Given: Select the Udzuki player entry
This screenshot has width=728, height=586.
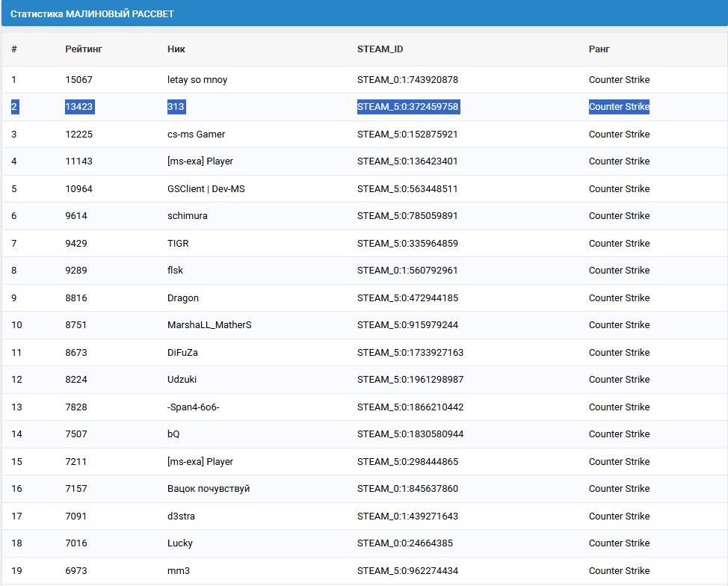Looking at the screenshot, I should click(x=182, y=380).
